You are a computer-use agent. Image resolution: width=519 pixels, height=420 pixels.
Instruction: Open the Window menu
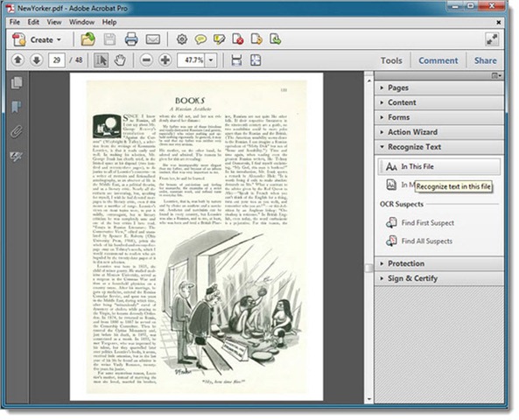point(81,22)
